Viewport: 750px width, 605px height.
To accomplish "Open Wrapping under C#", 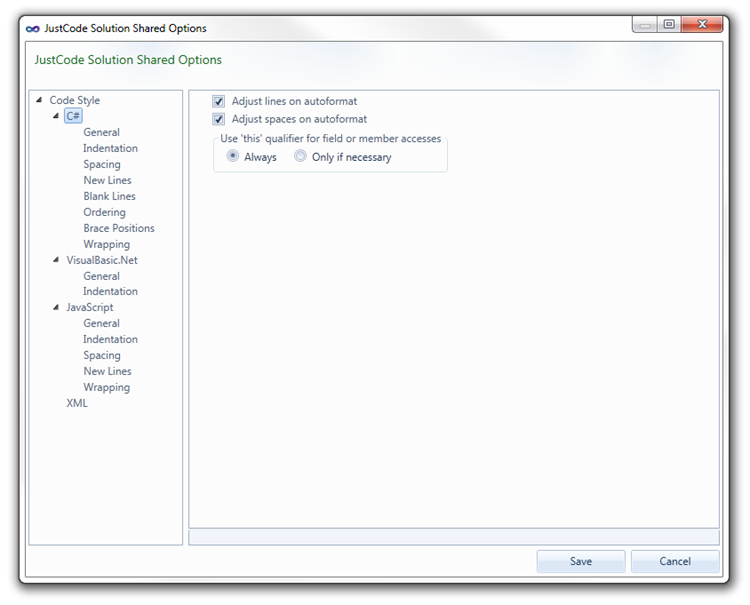I will click(x=107, y=244).
